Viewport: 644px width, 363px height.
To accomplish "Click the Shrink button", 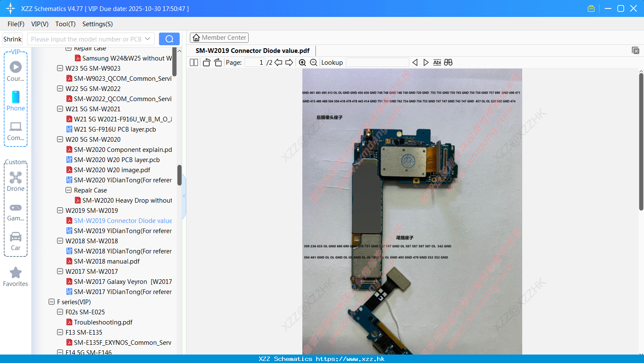I will [13, 39].
